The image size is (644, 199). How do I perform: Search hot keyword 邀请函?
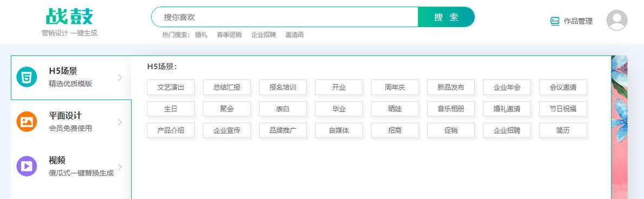(x=294, y=35)
